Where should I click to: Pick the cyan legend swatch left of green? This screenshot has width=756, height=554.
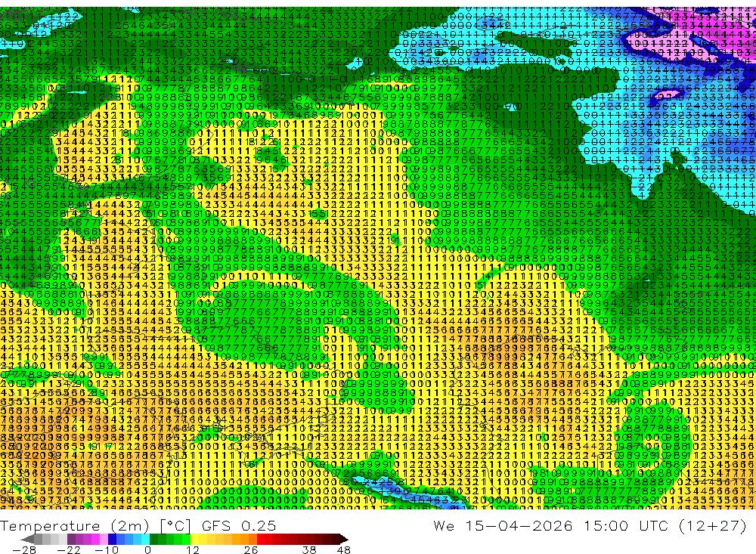(145, 539)
